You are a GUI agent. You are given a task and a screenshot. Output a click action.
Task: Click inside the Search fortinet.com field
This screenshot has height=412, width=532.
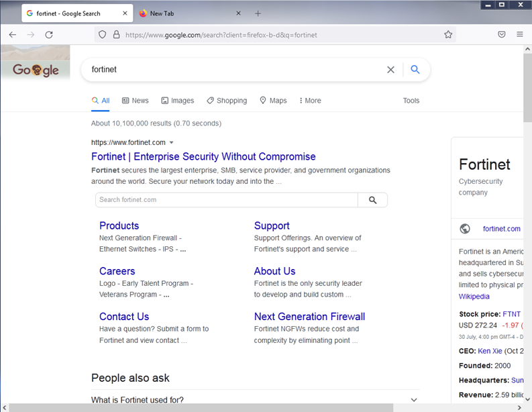pyautogui.click(x=226, y=200)
